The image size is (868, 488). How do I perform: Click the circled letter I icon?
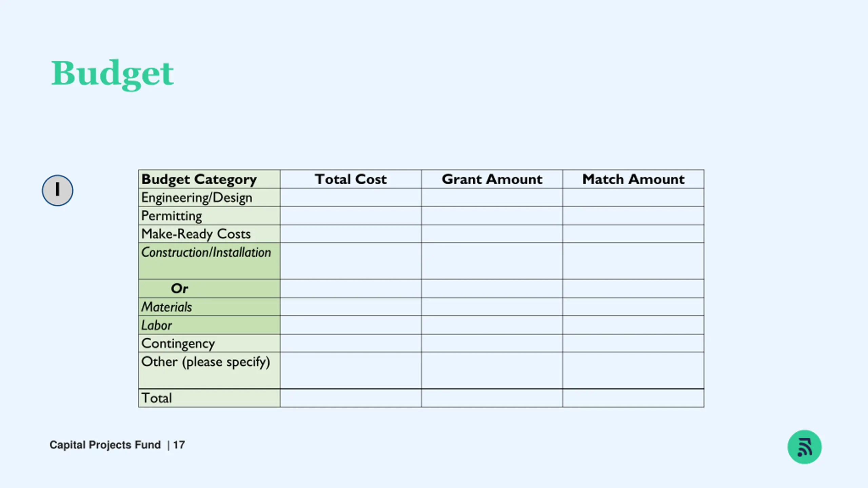pos(57,190)
